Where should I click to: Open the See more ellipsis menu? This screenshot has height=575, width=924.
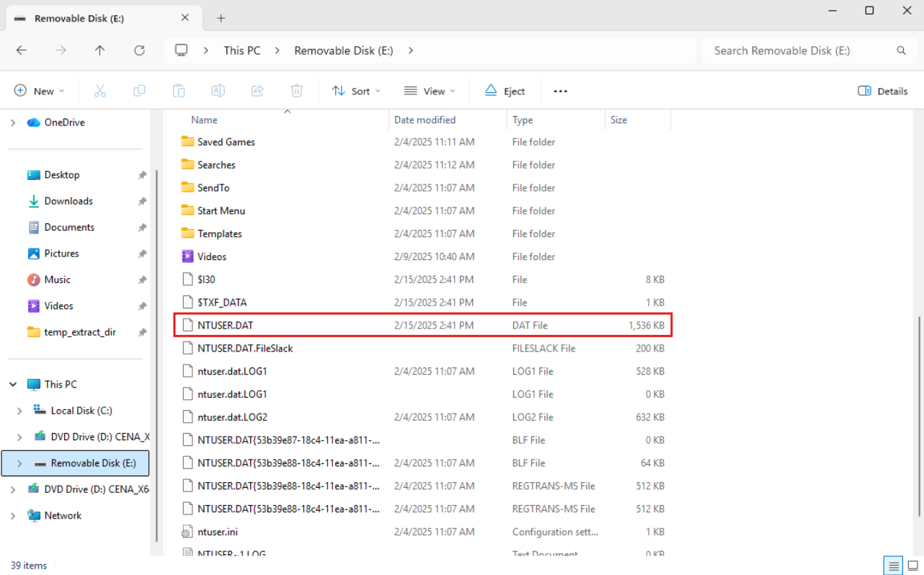(560, 91)
